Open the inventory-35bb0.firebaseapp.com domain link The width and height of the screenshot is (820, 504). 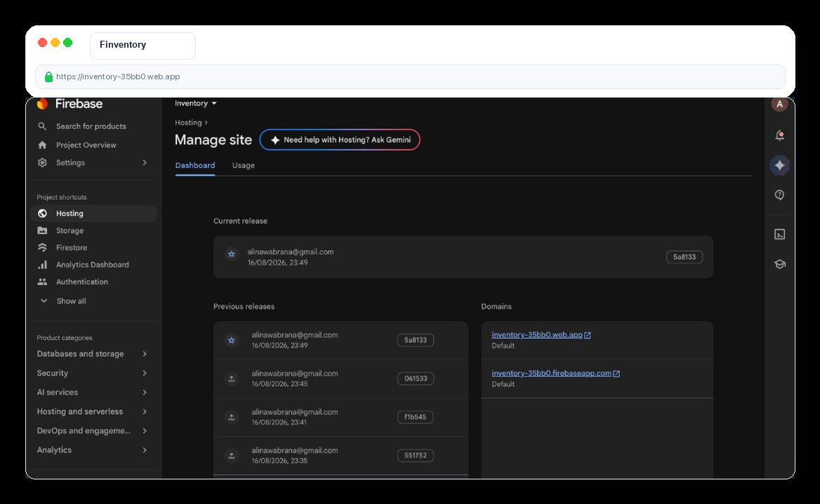click(x=551, y=373)
